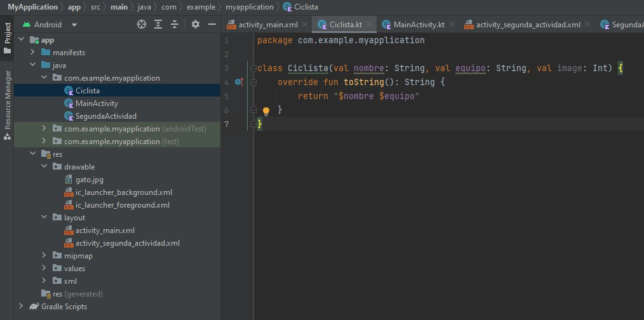Viewport: 644px width, 320px height.
Task: Open SegundaActividad class in project tree
Action: coord(105,116)
